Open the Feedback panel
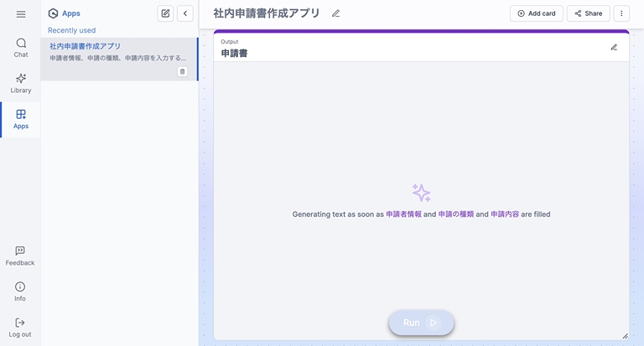Viewport: 644px width, 346px height. coord(20,256)
